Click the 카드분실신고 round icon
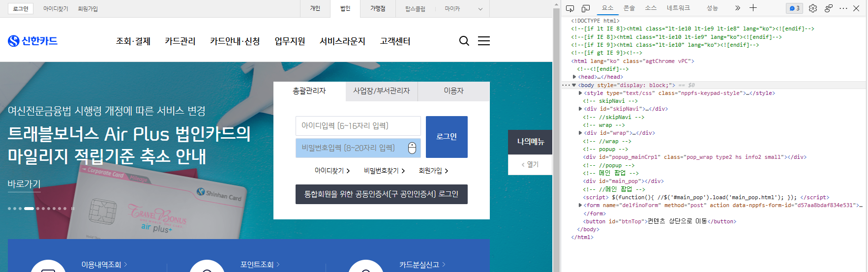Screen dimensions: 868x272 pos(366,266)
